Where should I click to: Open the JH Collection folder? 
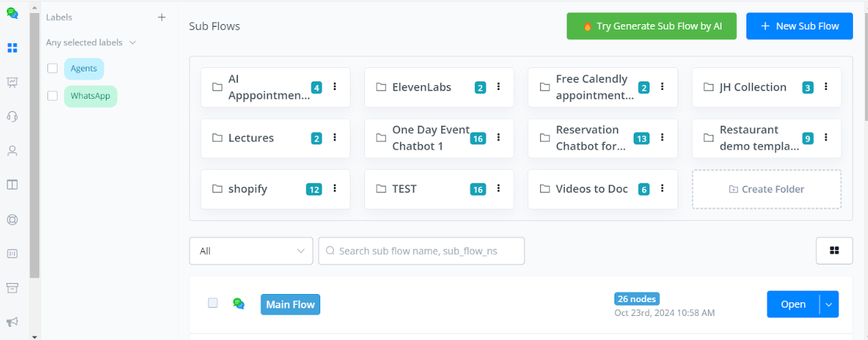tap(753, 87)
